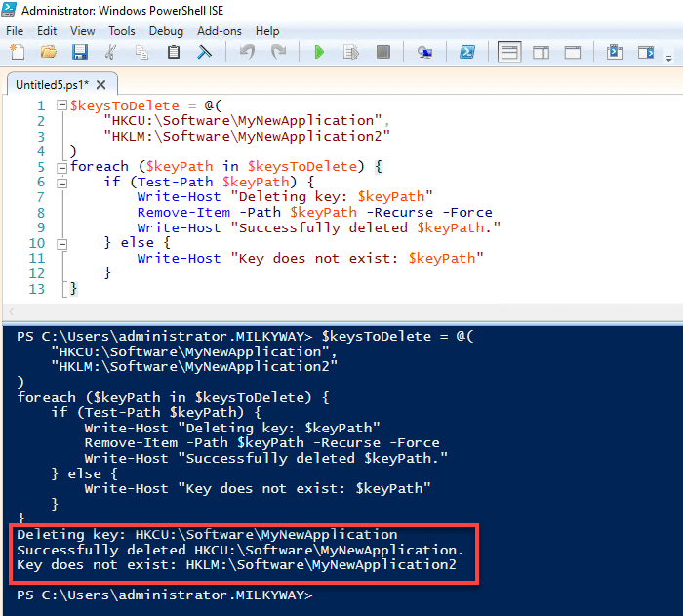Click PowerShell ISE title bar app icon

[x=9, y=10]
